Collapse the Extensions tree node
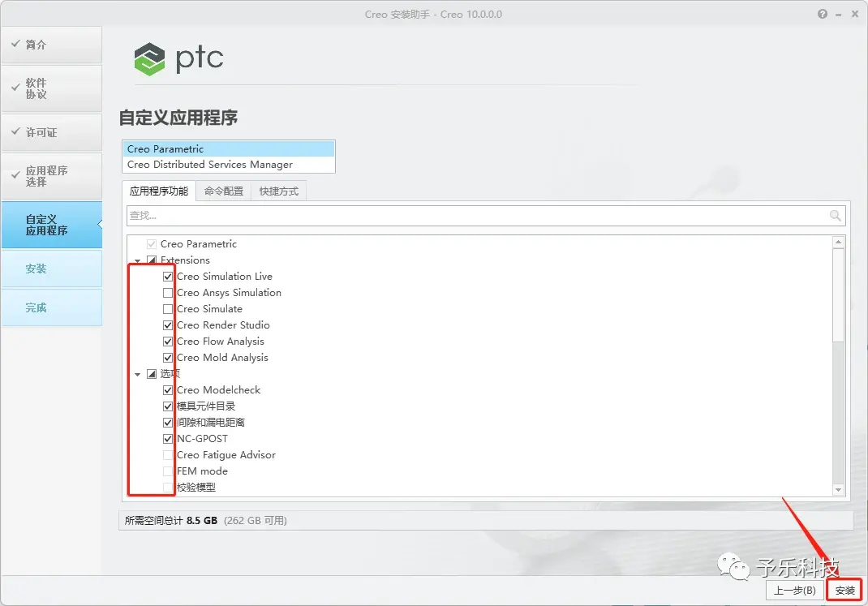 [x=138, y=260]
